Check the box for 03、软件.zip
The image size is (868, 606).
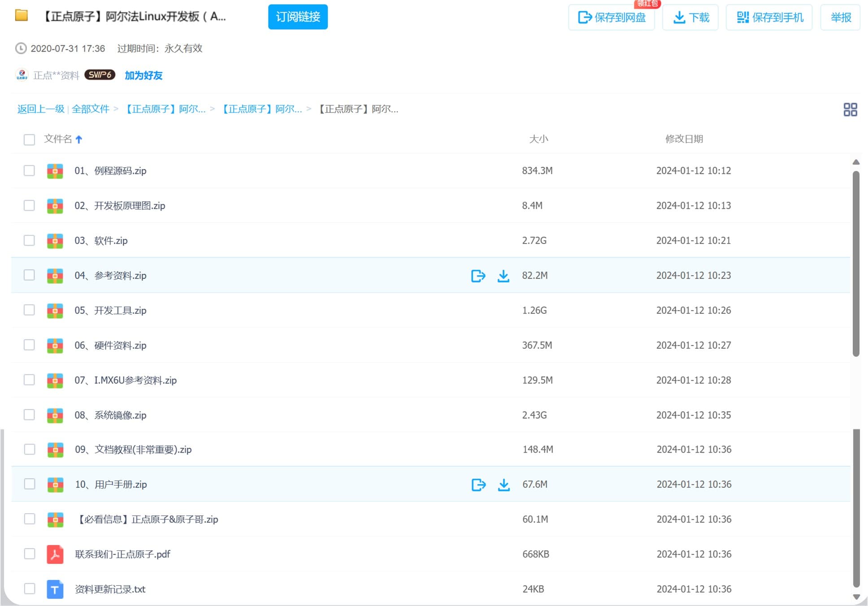point(29,241)
